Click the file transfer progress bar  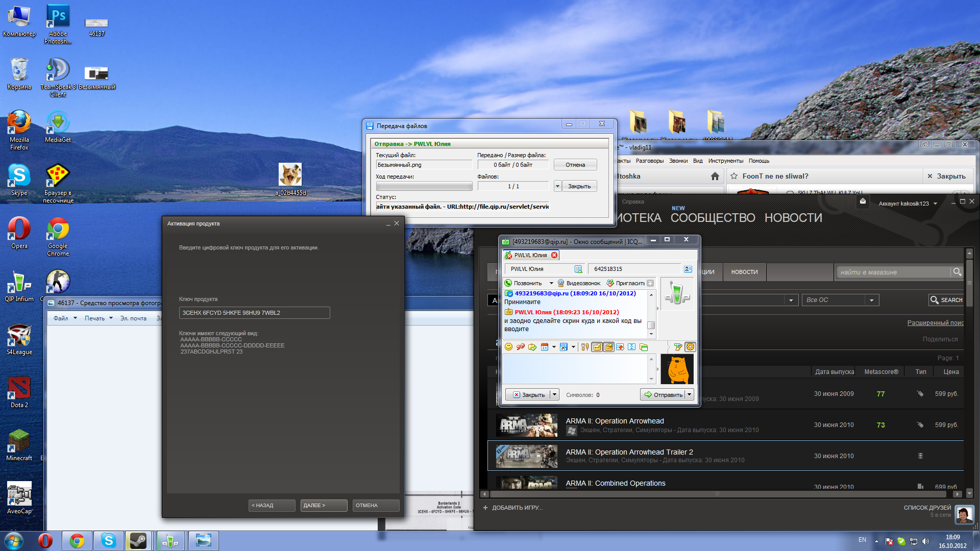coord(424,186)
